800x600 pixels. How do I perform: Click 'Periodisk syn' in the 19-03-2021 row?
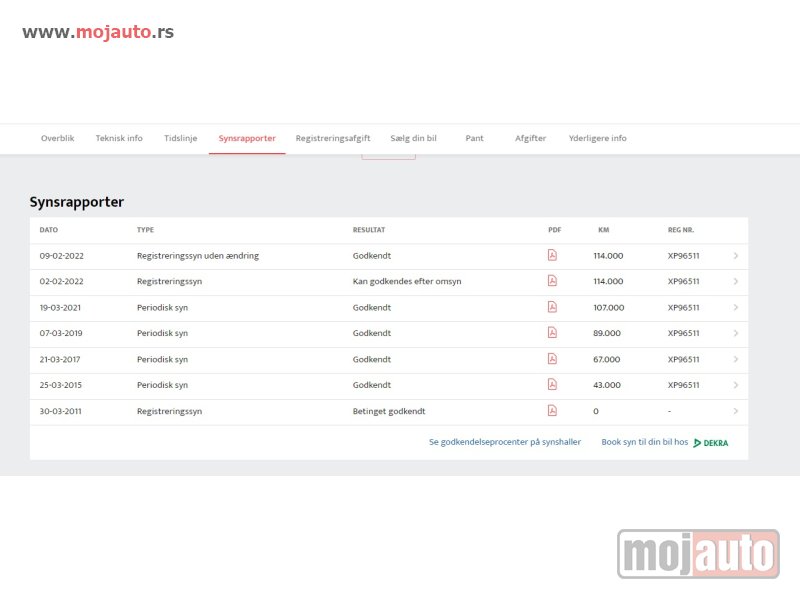coord(162,308)
